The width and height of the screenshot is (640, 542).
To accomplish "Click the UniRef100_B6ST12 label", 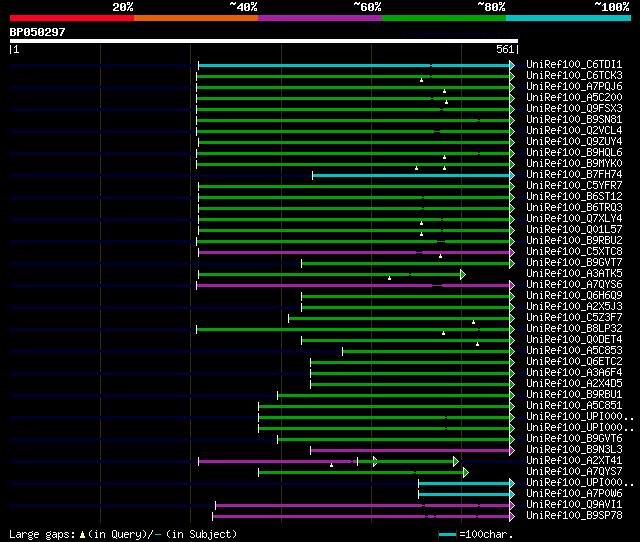I will (574, 197).
